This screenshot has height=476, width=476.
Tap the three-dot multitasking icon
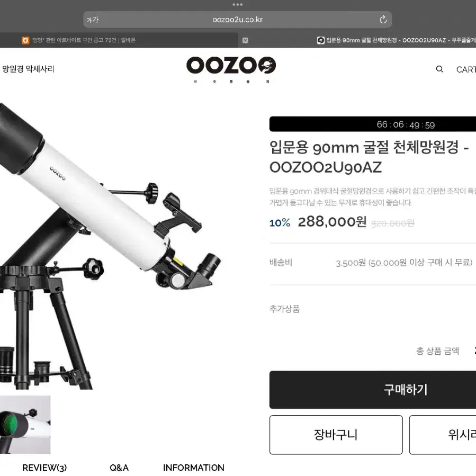237,5
